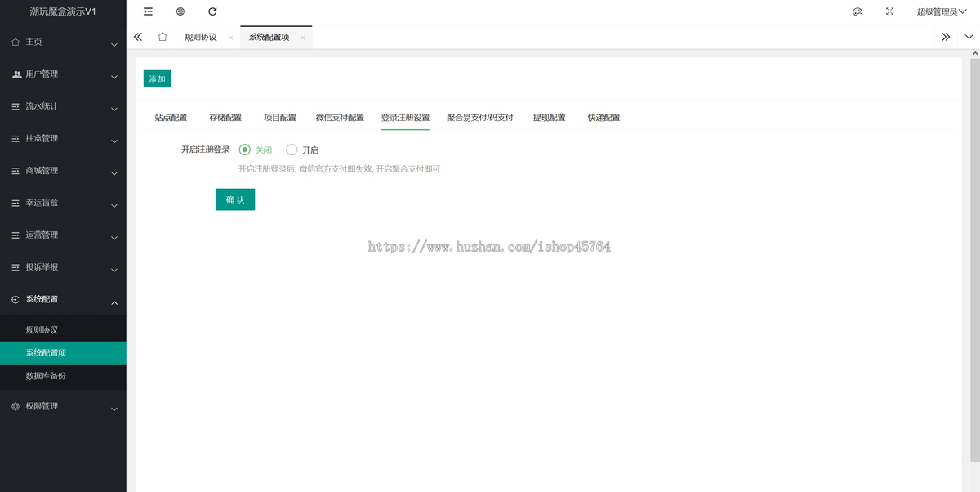980x492 pixels.
Task: Close the 系统配置项 tab
Action: click(302, 38)
